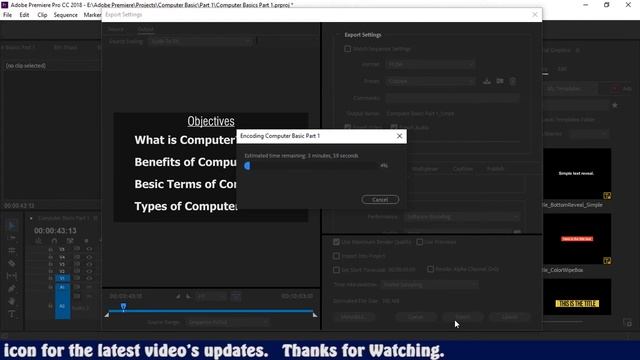Viewport: 640px width, 360px height.
Task: Toggle Use Previews checkbox
Action: click(420, 242)
